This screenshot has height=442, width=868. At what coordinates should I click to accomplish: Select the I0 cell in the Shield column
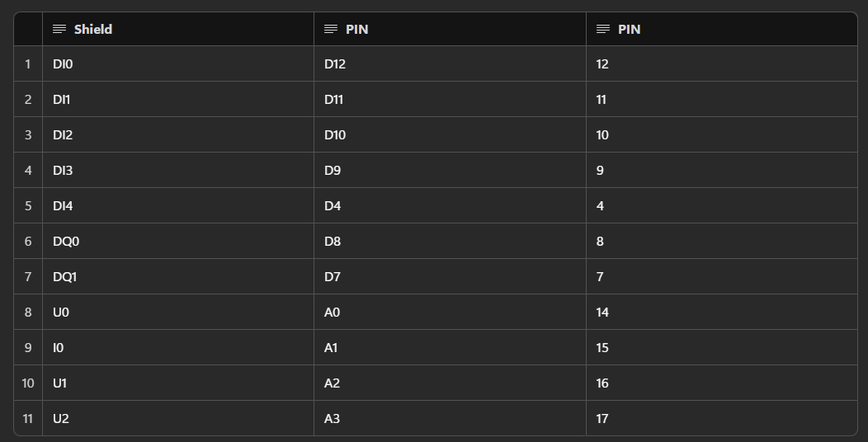58,348
